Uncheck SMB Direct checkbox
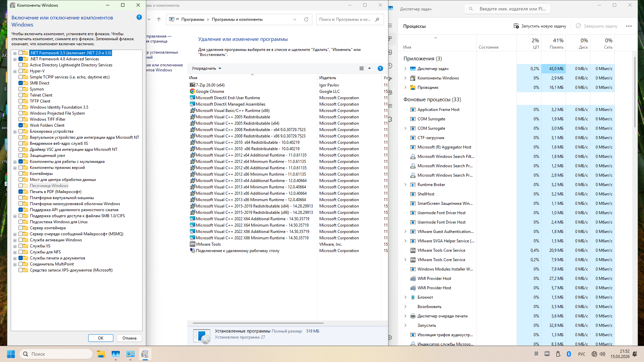 tap(21, 83)
